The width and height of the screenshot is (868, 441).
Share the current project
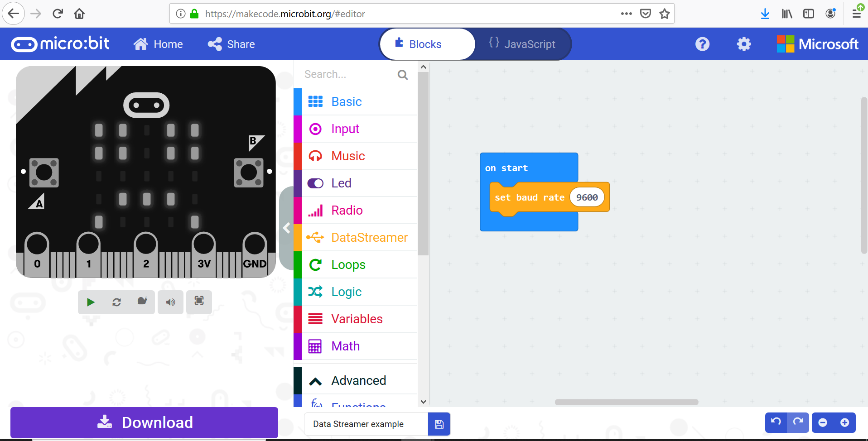[x=230, y=44]
